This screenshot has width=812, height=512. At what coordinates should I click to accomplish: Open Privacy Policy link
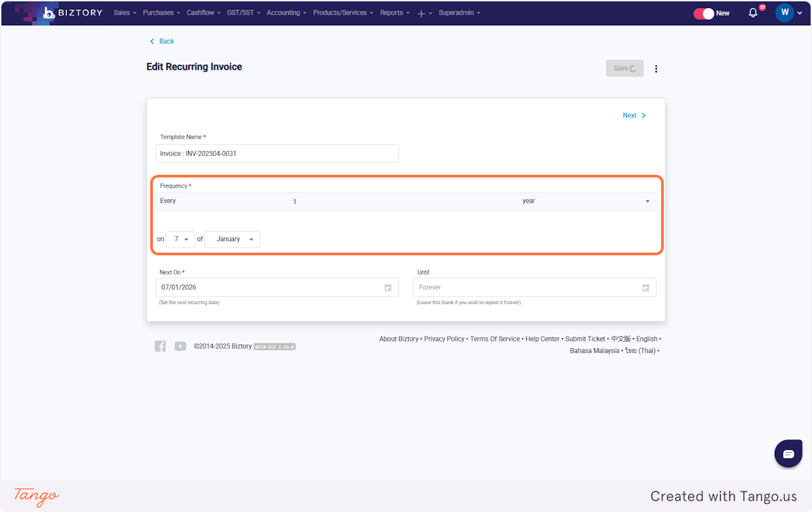click(445, 339)
